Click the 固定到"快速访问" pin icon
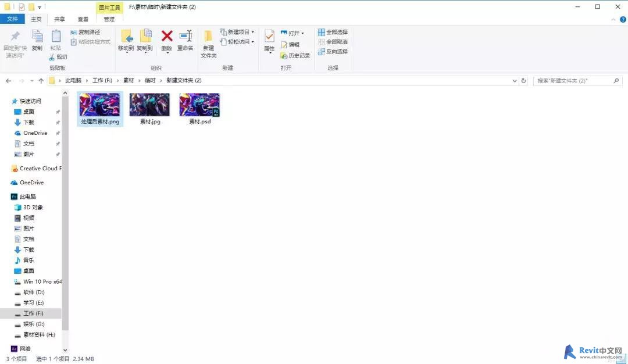 (15, 37)
